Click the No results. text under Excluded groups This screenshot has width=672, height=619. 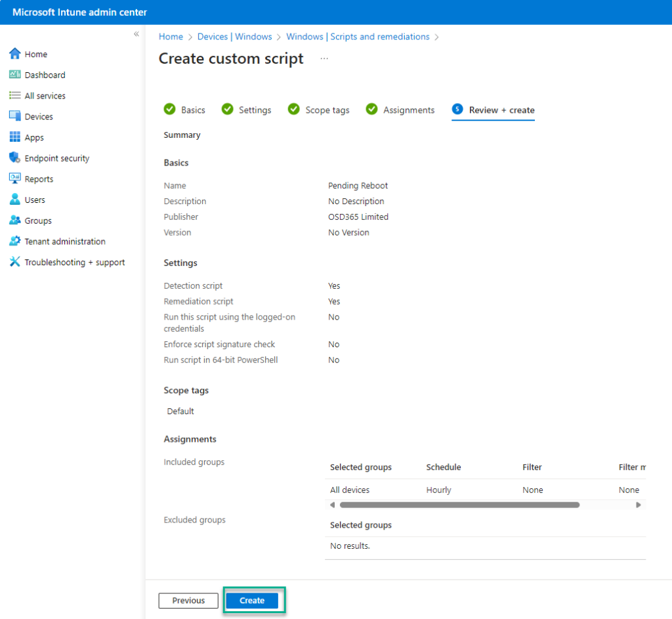coord(350,546)
